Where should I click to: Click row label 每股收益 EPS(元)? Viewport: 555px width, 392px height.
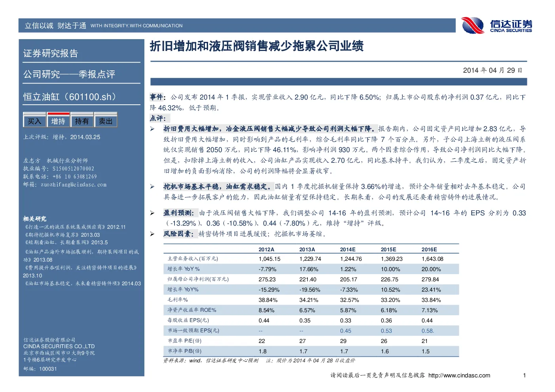(x=188, y=320)
